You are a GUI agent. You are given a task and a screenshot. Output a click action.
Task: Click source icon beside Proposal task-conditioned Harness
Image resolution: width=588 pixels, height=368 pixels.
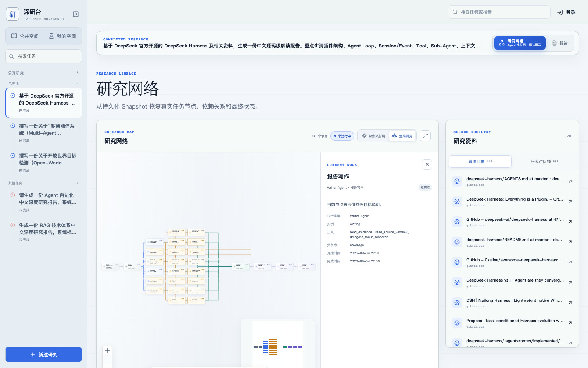[x=457, y=323]
